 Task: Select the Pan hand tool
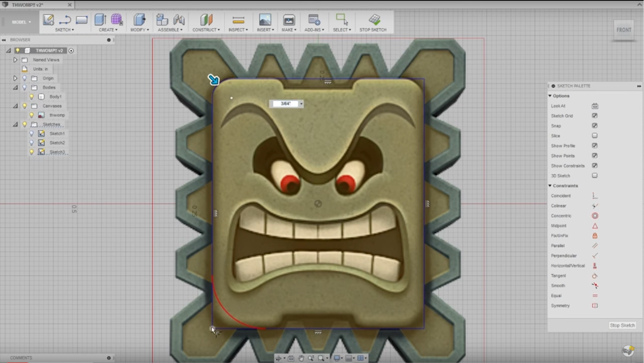301,358
